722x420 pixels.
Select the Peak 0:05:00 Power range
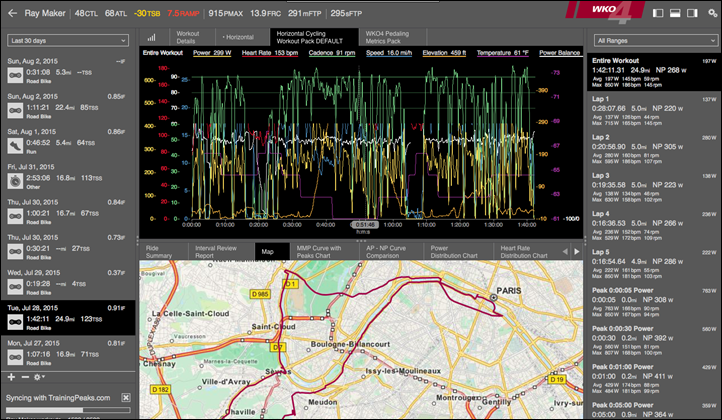[x=654, y=409]
